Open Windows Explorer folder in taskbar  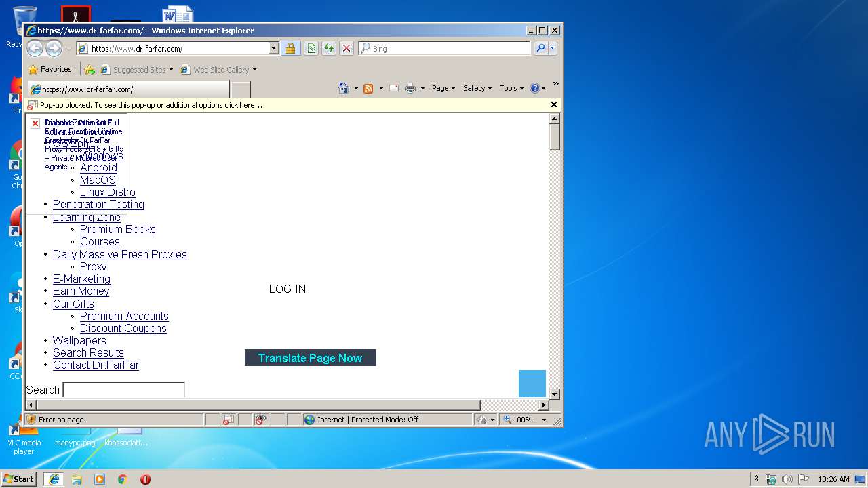point(77,479)
